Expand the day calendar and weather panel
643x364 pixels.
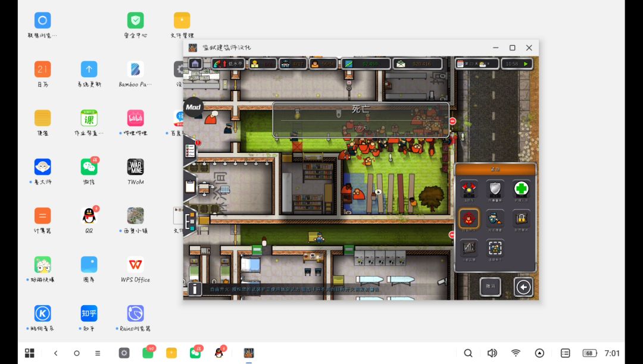(477, 64)
